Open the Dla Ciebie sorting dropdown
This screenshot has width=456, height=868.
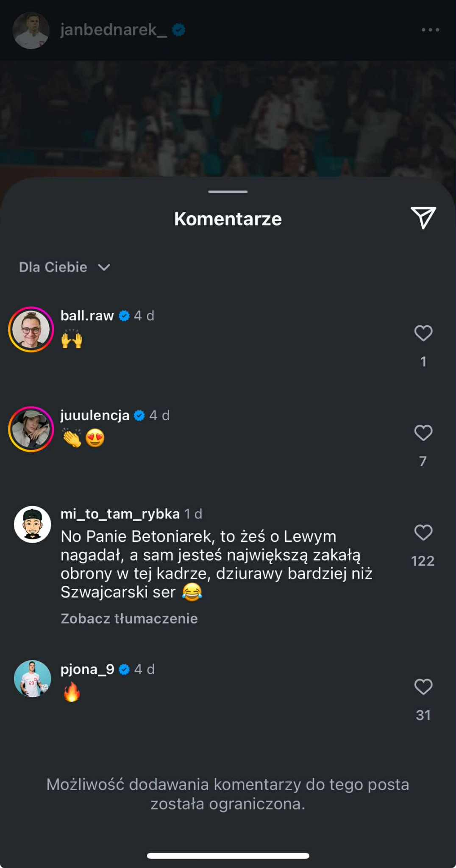(53, 267)
